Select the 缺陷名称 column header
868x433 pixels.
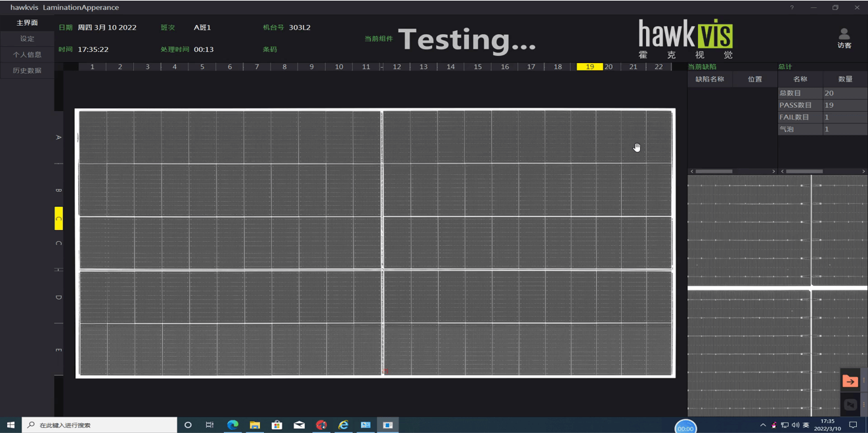(710, 80)
